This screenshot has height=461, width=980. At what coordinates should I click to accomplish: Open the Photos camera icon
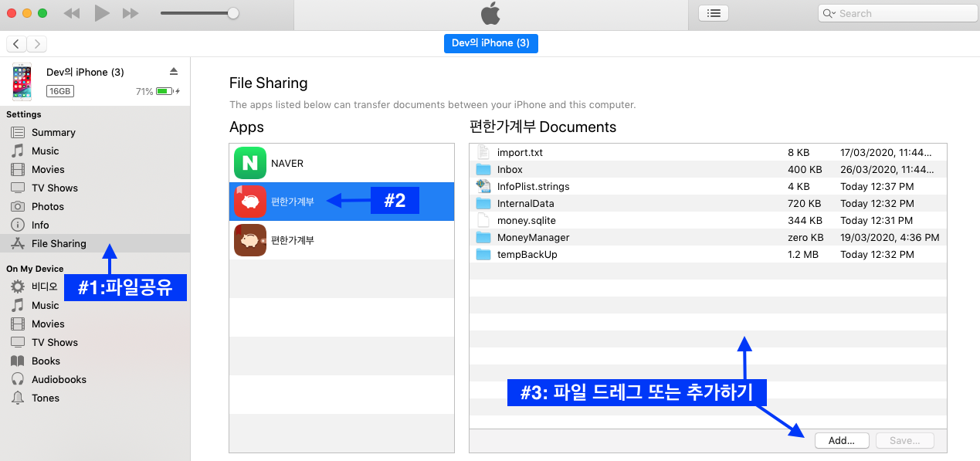pyautogui.click(x=18, y=207)
